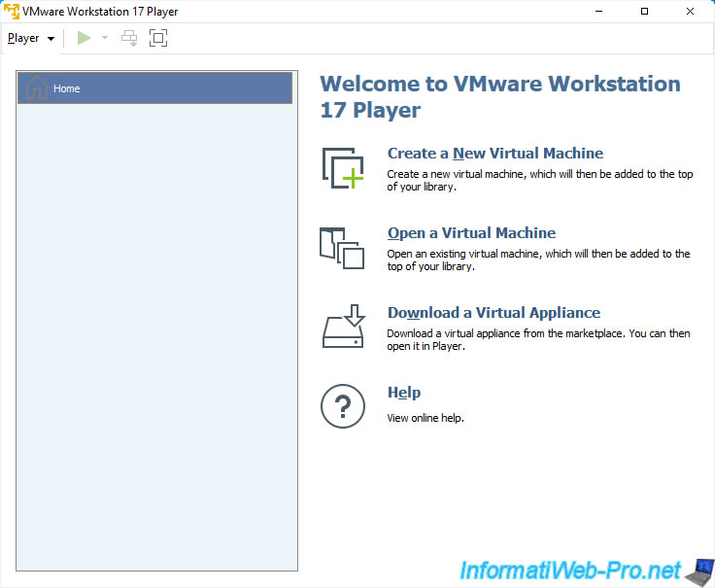Click the house icon beside Home
Screen dimensions: 715x588
(37, 88)
